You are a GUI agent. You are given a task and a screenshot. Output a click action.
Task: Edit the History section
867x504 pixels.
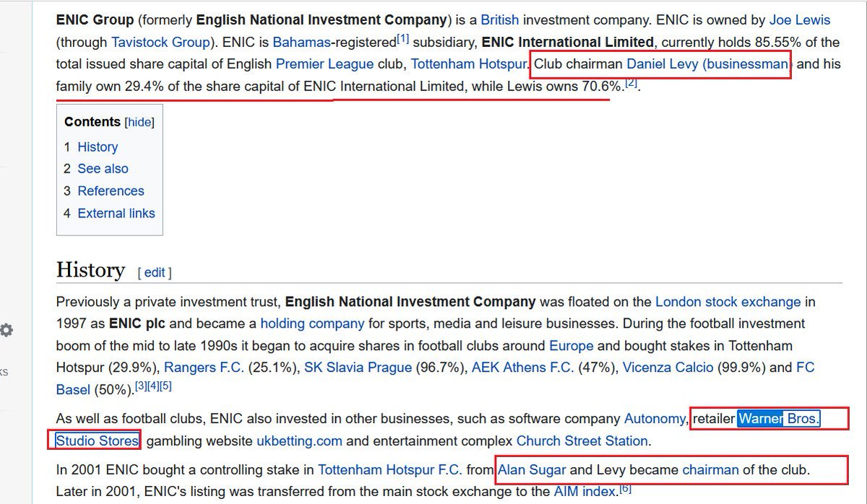coord(155,272)
